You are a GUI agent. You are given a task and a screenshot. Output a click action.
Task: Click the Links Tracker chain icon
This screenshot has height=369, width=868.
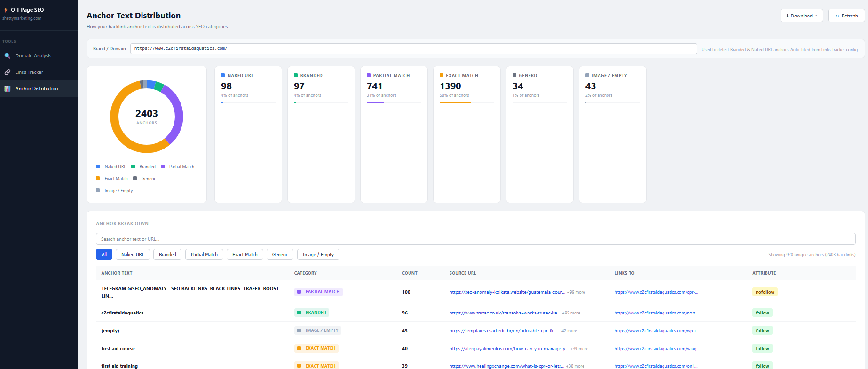click(x=8, y=72)
